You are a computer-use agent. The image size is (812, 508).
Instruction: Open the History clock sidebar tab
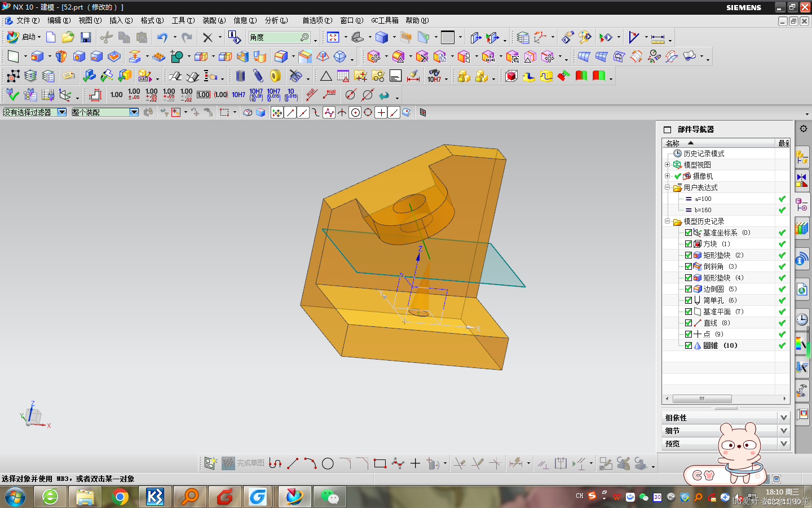tap(802, 319)
